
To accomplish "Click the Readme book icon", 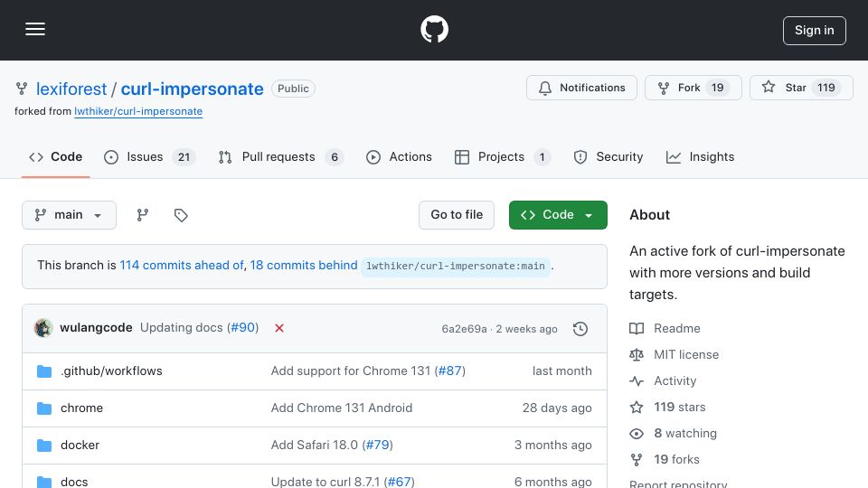I will click(637, 329).
